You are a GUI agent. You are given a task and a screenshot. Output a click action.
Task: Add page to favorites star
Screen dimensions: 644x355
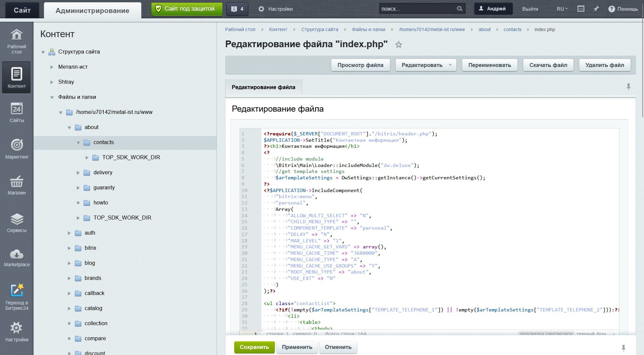[398, 45]
